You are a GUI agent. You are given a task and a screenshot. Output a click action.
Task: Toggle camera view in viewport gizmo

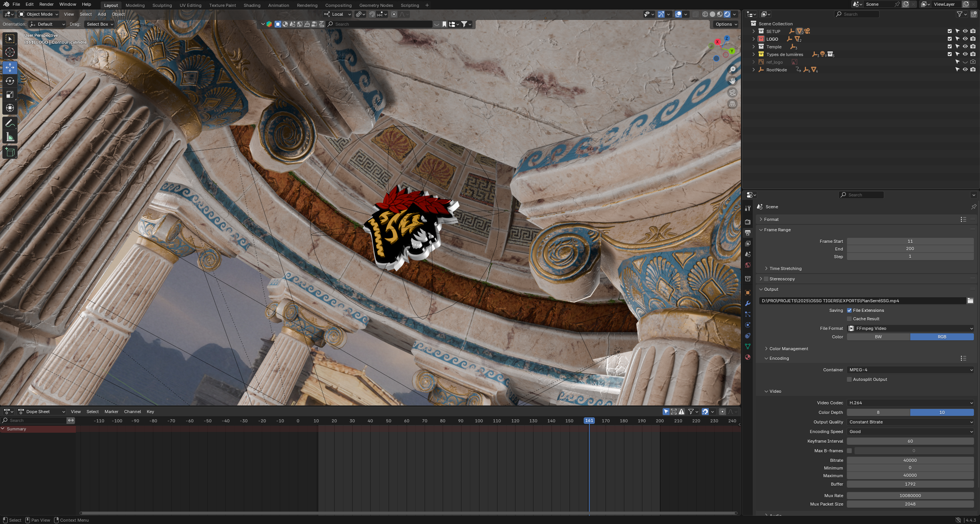click(732, 92)
